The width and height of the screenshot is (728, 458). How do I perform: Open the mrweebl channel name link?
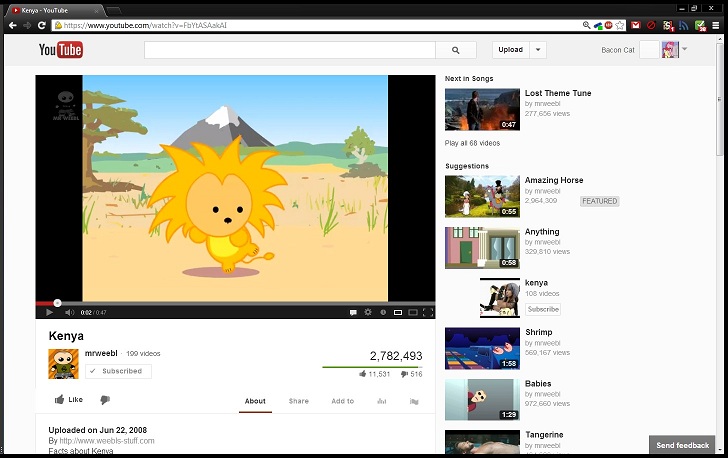point(101,353)
